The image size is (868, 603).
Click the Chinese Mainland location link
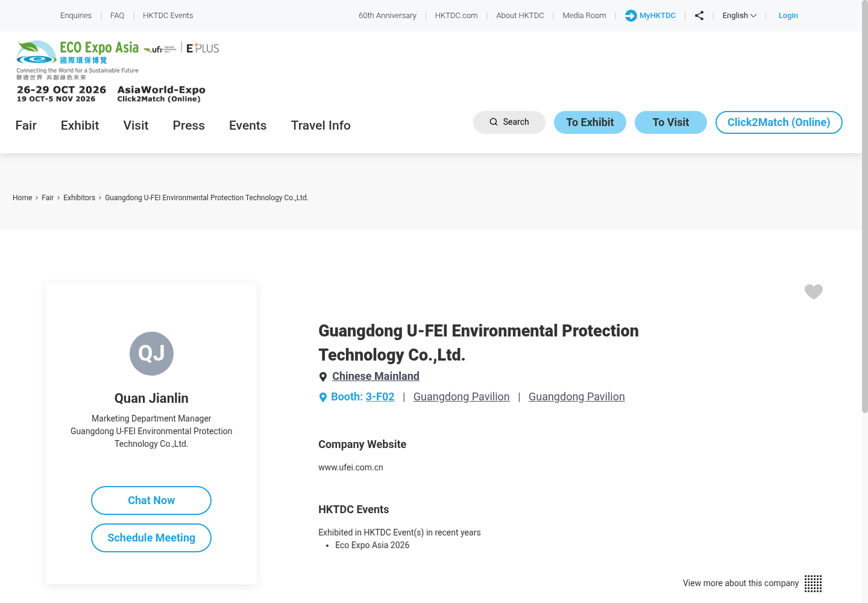[x=376, y=376]
